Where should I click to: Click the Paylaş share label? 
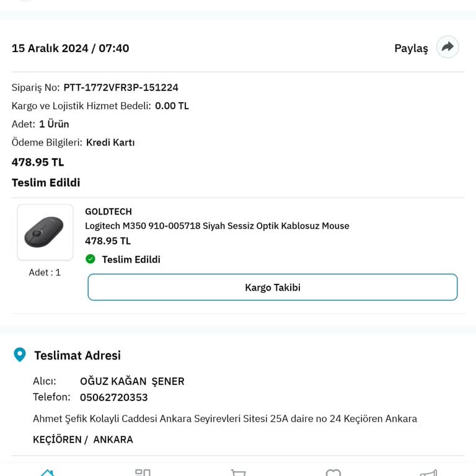tap(411, 48)
